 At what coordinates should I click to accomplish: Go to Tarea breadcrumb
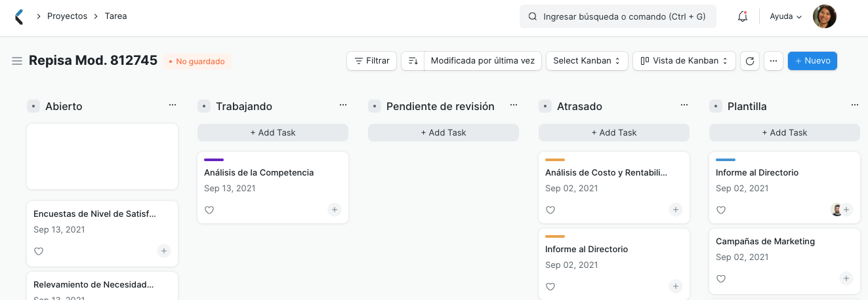116,16
